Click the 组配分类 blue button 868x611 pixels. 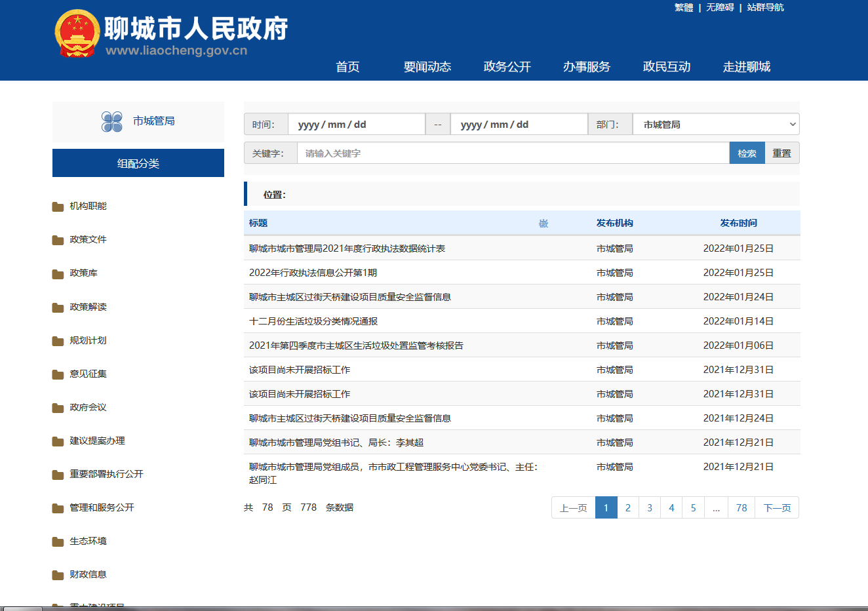click(x=138, y=163)
